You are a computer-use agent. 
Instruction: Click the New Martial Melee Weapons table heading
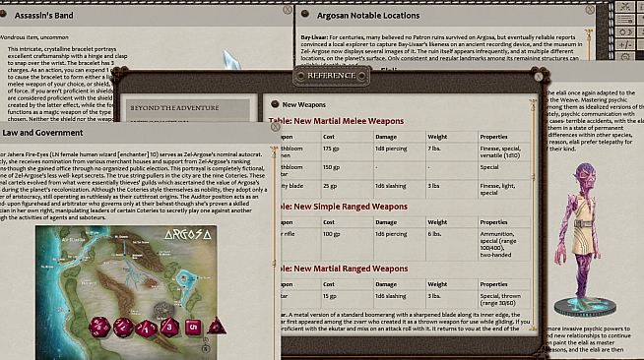(337, 121)
